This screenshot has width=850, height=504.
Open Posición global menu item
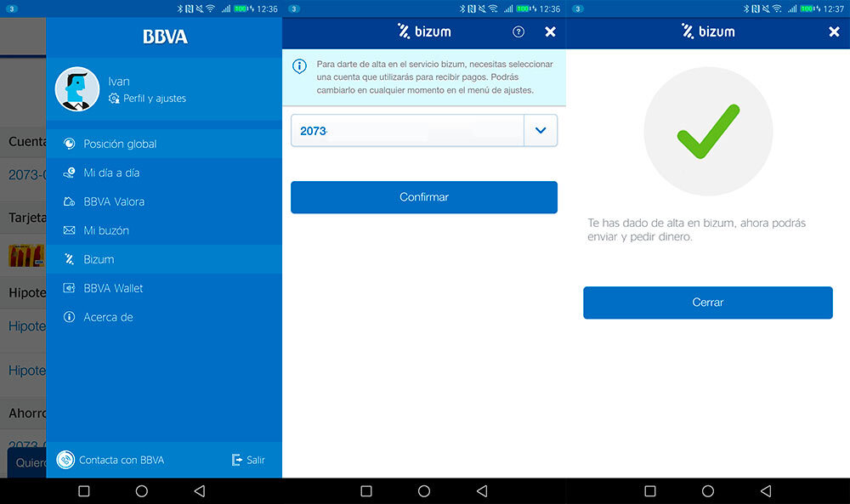click(120, 144)
